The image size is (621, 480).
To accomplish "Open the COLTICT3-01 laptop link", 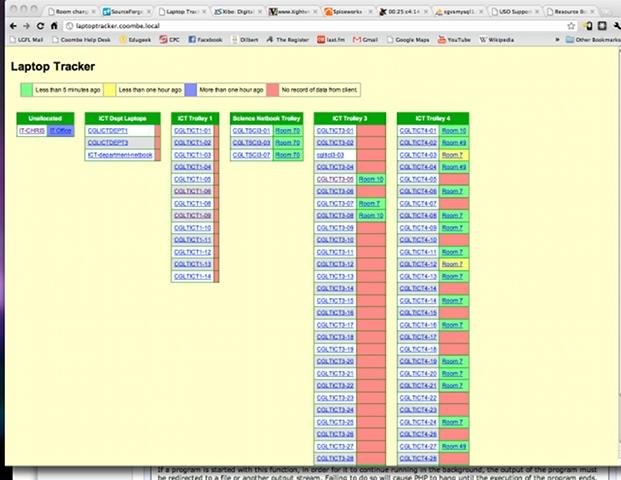I will 335,131.
